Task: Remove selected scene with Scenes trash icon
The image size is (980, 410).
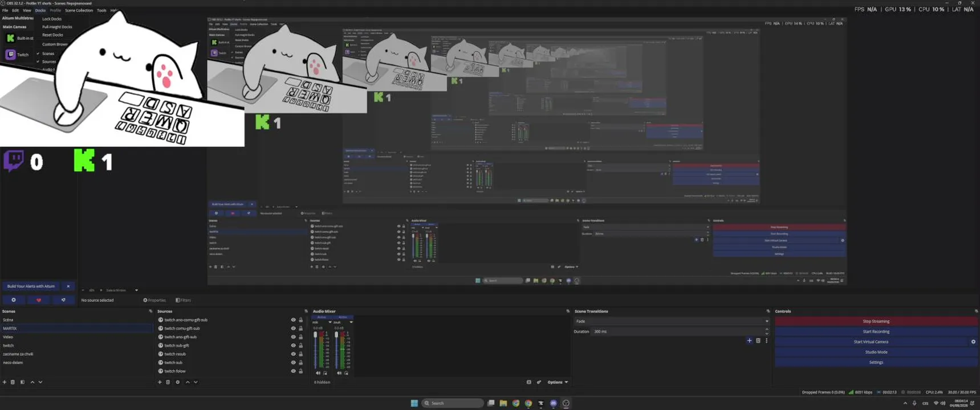Action: pos(13,382)
